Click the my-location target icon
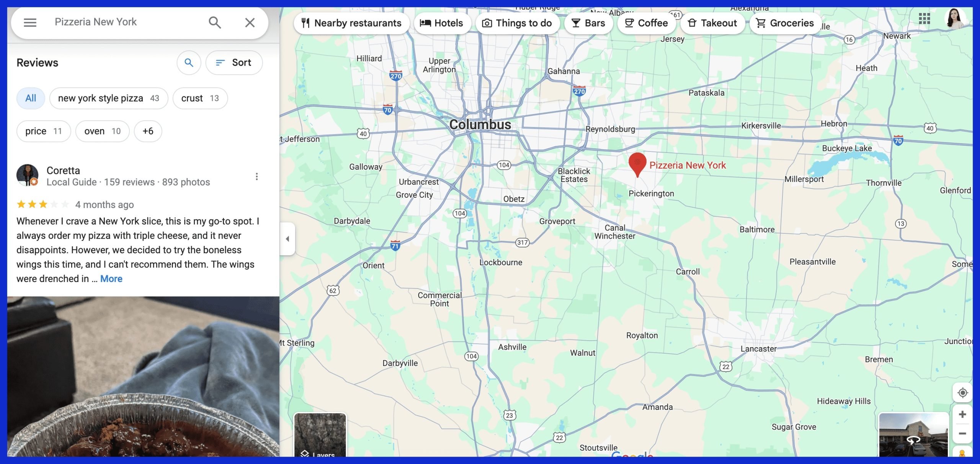Screen dimensions: 980x464 (x=962, y=393)
